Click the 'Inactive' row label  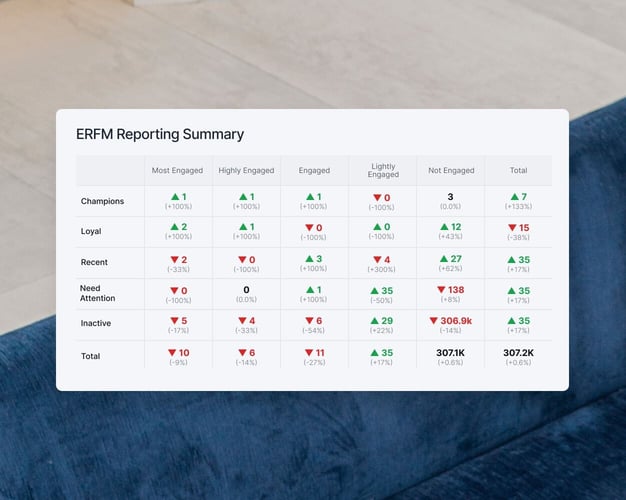[96, 323]
